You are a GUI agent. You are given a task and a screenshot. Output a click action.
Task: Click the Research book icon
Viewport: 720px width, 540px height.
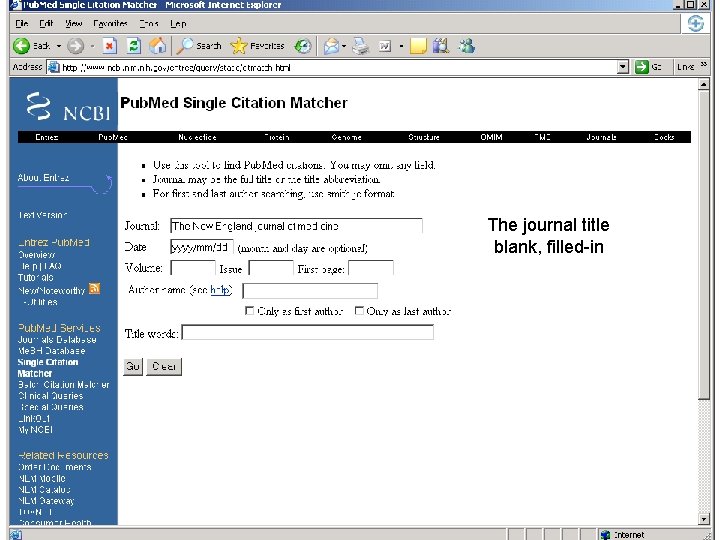pos(441,46)
